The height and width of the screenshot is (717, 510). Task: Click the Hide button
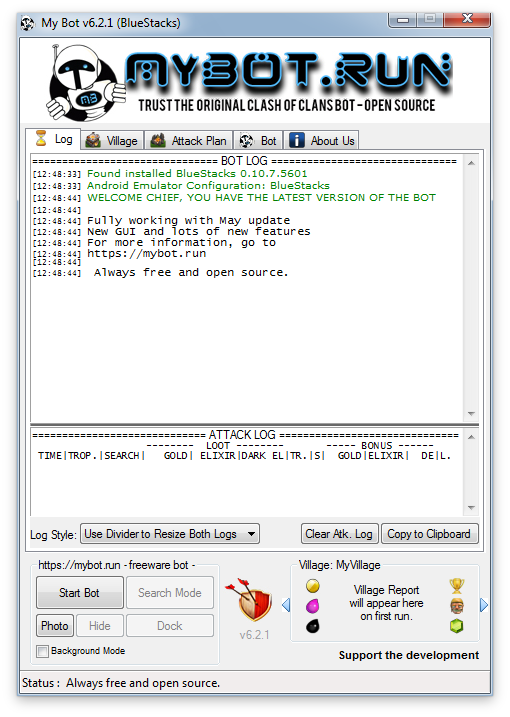(100, 626)
